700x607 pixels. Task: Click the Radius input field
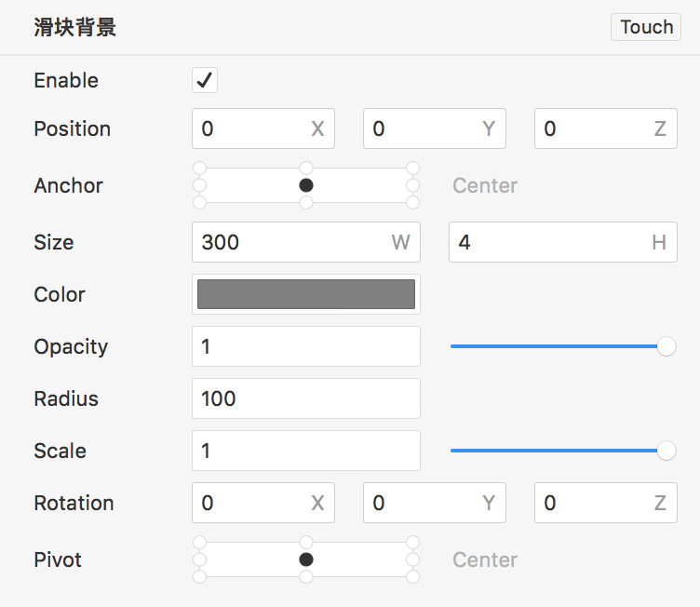306,398
